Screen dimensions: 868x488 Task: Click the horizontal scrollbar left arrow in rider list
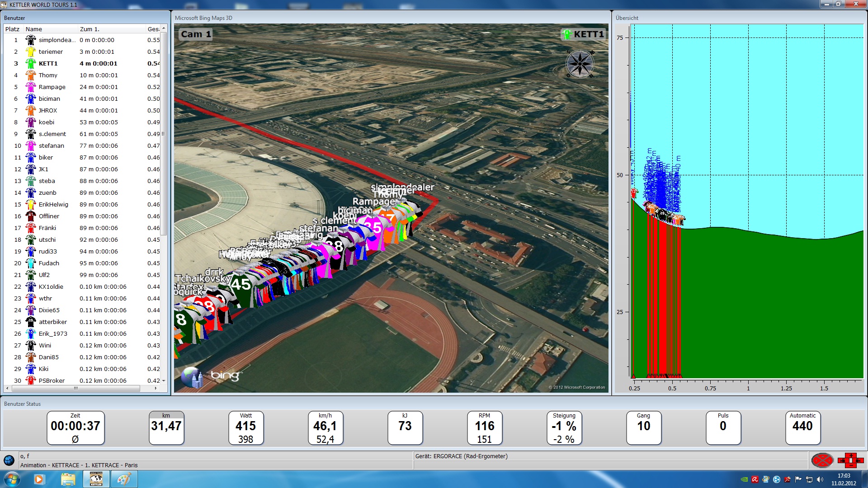click(7, 388)
